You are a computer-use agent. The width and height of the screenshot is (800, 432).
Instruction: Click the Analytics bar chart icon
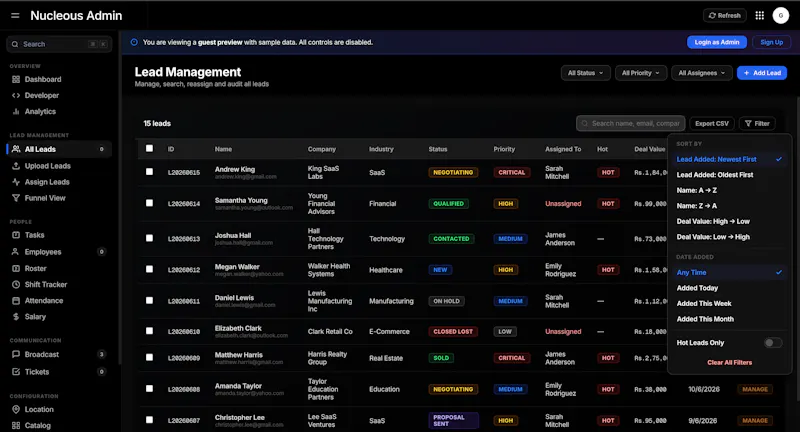(16, 111)
